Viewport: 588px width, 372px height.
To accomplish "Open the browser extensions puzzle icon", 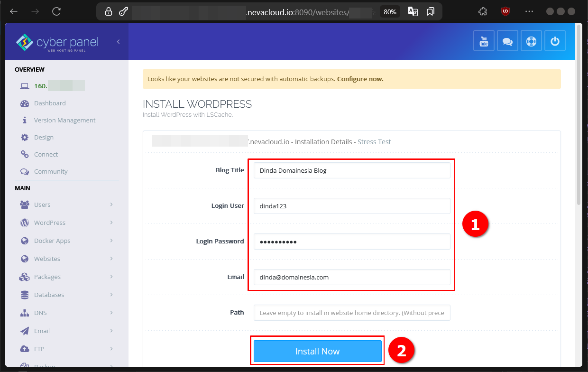I will click(483, 12).
